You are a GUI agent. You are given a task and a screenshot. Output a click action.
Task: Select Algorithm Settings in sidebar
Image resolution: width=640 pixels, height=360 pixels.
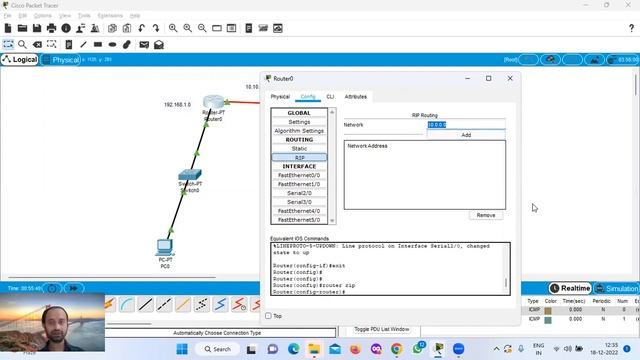coord(299,131)
